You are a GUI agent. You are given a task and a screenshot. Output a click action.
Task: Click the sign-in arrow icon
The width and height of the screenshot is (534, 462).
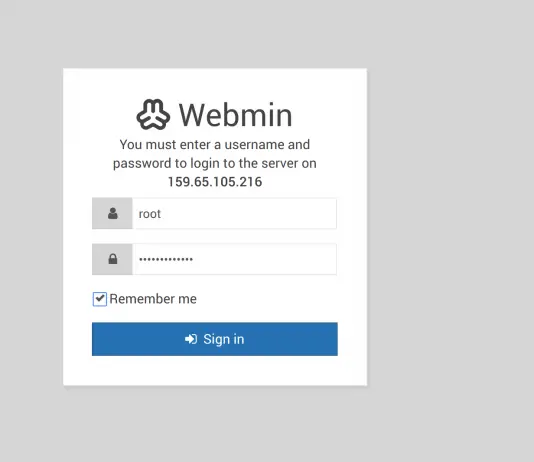(x=191, y=339)
